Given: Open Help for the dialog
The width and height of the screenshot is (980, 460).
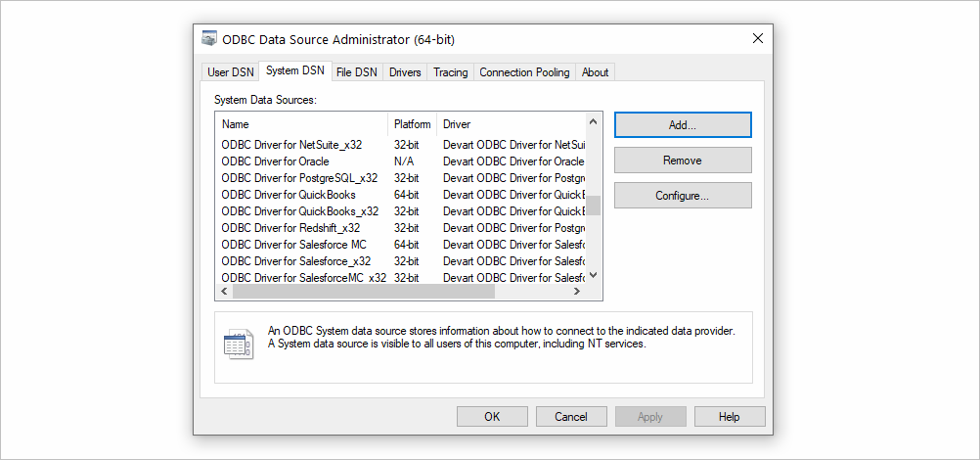Looking at the screenshot, I should click(x=730, y=417).
